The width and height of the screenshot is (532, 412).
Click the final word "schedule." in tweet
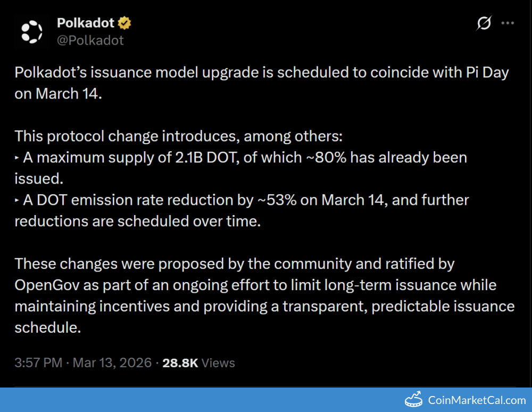(47, 327)
